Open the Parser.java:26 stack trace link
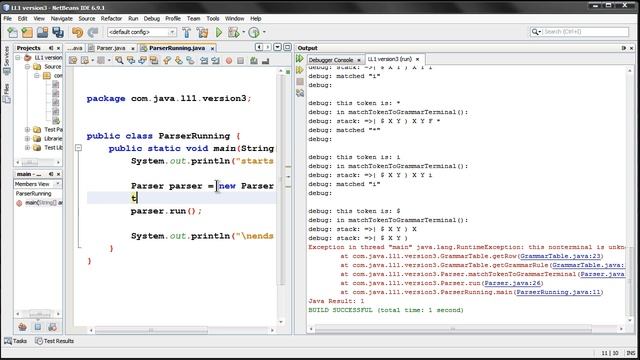 coord(512,283)
